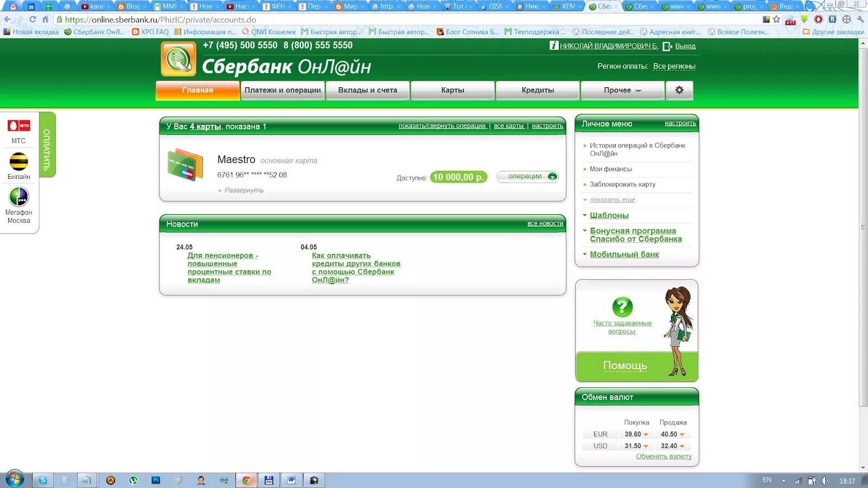Open Word from the taskbar
The height and width of the screenshot is (488, 868).
click(291, 480)
